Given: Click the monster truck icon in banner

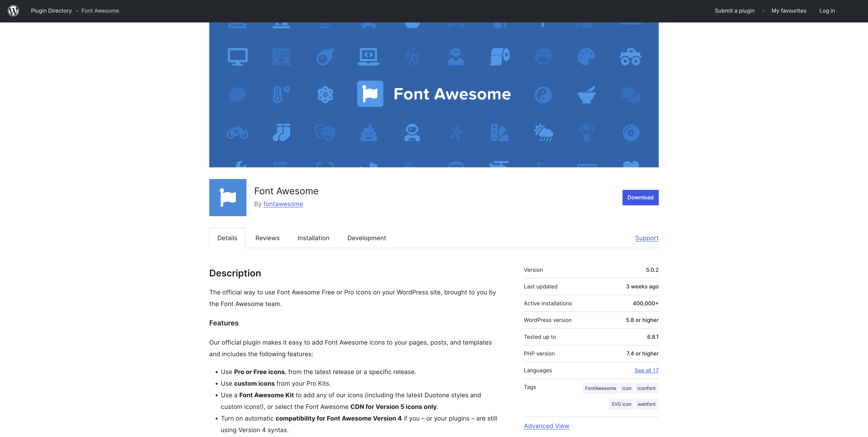Looking at the screenshot, I should (x=630, y=57).
